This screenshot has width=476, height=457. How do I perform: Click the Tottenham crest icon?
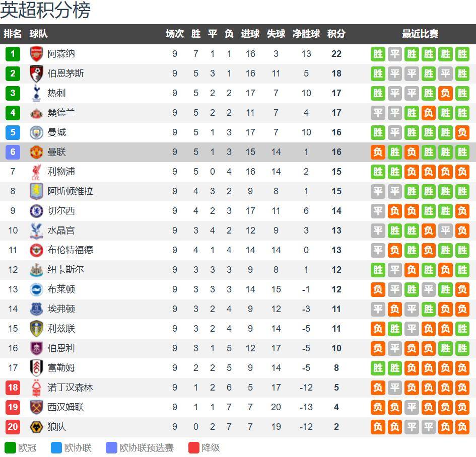[36, 93]
